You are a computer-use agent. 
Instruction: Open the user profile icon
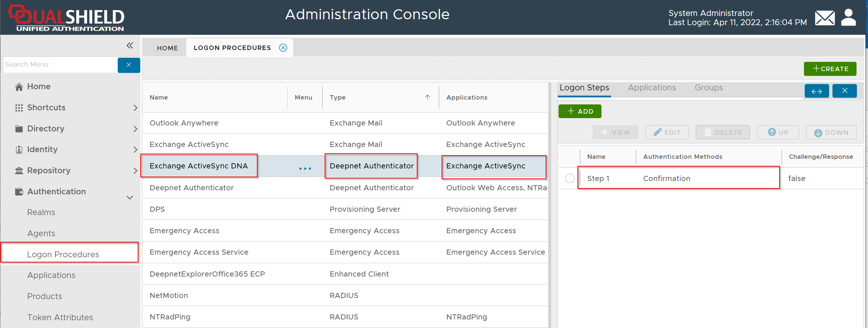[848, 17]
